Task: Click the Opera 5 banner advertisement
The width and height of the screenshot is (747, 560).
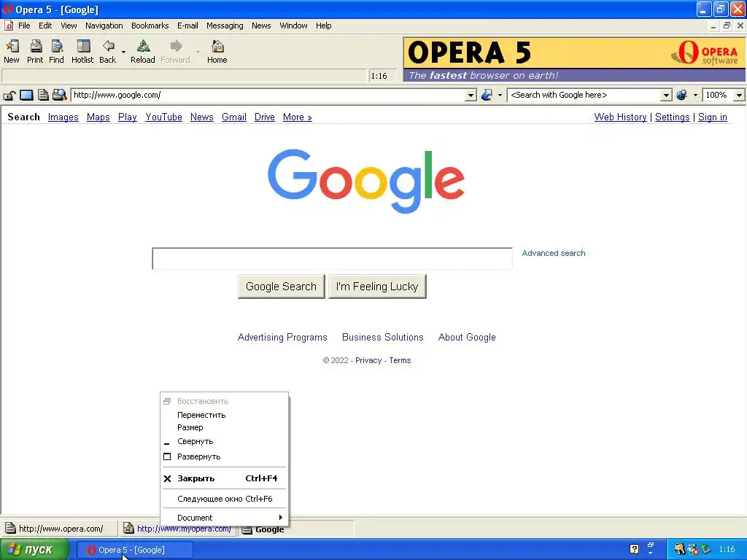Action: pos(574,60)
